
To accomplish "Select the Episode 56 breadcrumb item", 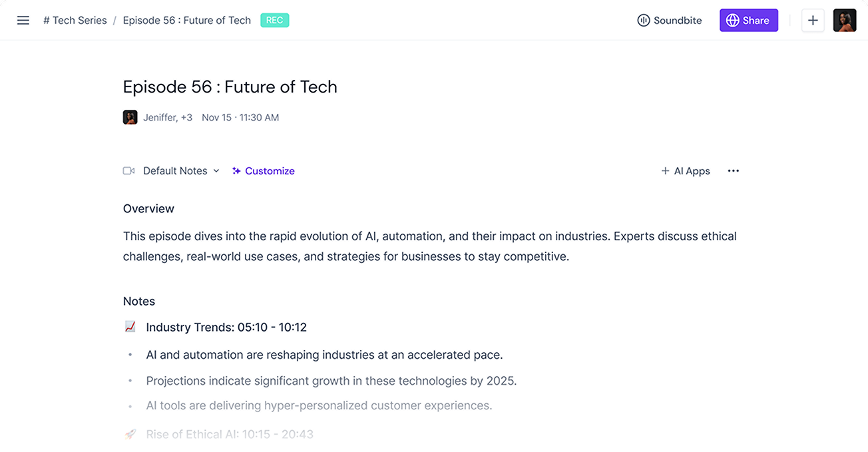I will (x=186, y=20).
